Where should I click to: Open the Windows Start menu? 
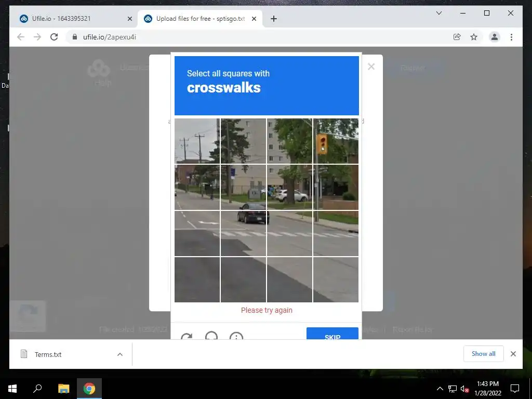[x=12, y=389]
